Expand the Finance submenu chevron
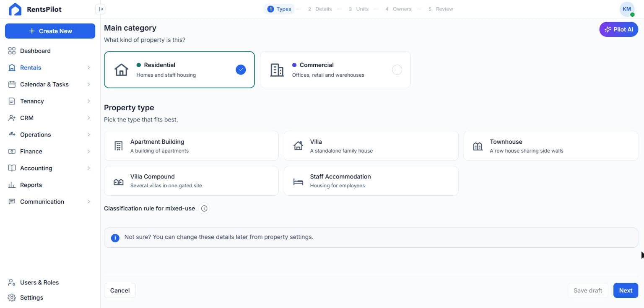The width and height of the screenshot is (644, 308). [88, 151]
